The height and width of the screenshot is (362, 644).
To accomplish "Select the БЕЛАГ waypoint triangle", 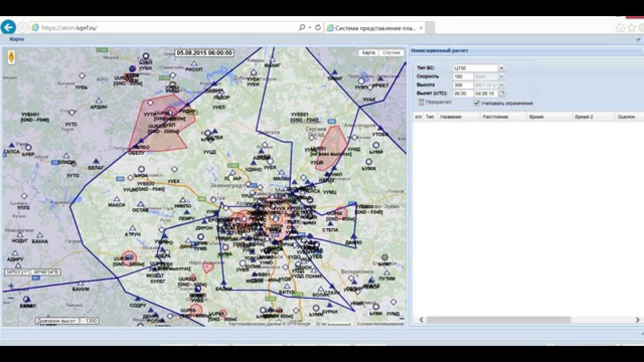I will 96,161.
